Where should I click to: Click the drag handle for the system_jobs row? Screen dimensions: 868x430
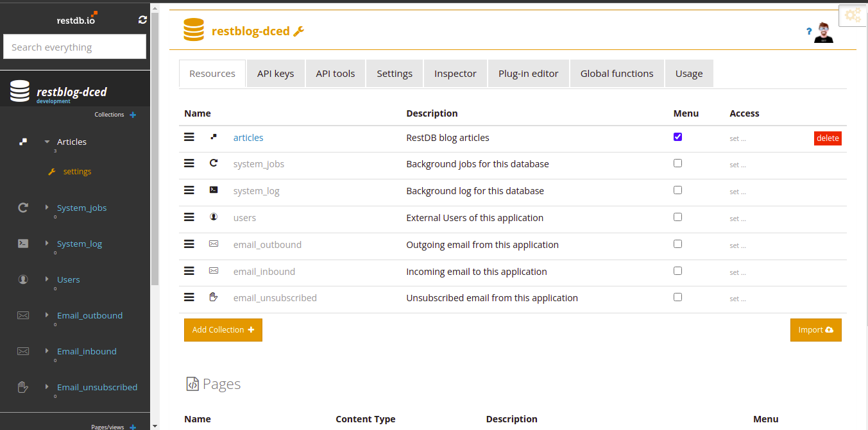click(189, 163)
